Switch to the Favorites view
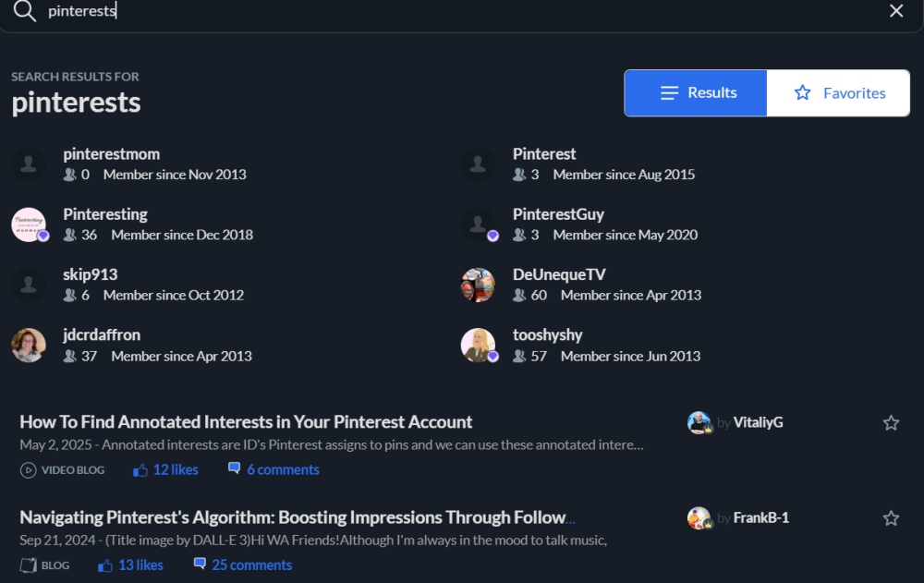 [x=837, y=92]
